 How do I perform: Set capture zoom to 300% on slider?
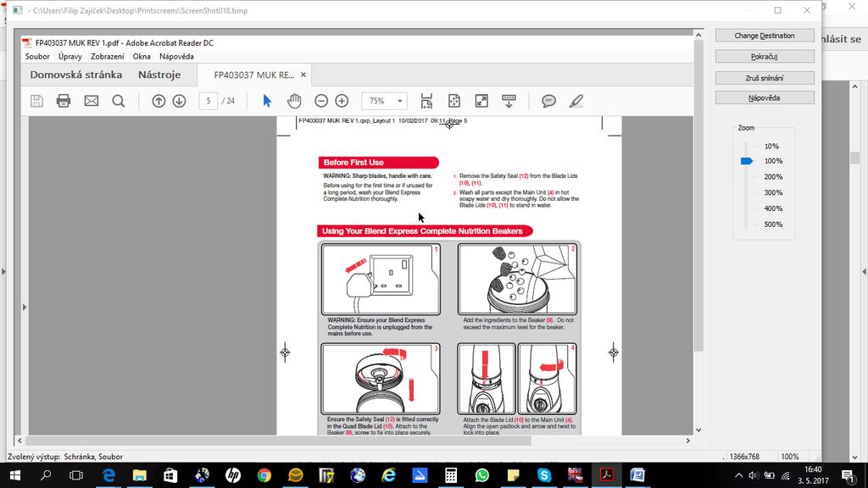[x=773, y=192]
